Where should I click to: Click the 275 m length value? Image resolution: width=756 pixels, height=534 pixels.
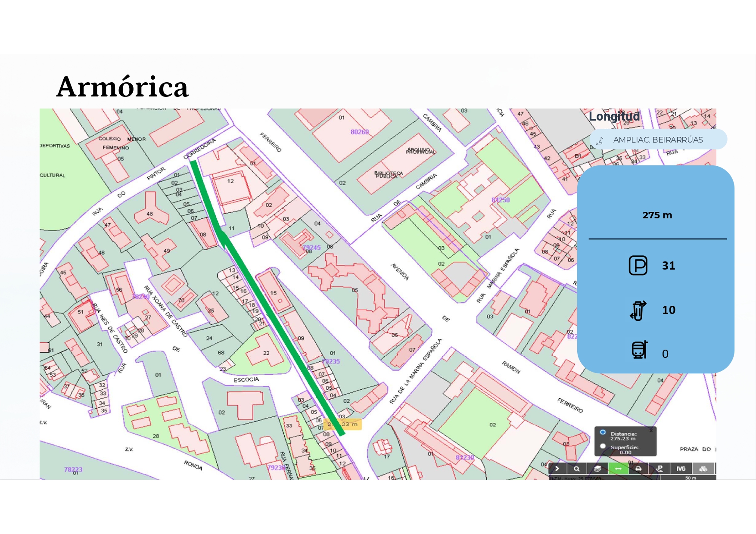point(657,215)
